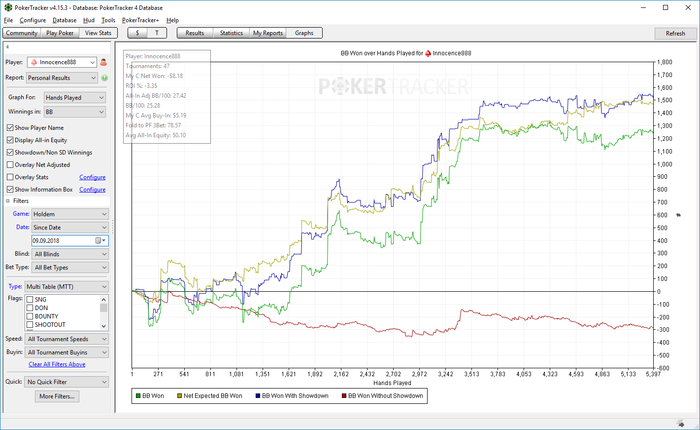Open the Database menu
The image size is (700, 430).
click(x=64, y=20)
